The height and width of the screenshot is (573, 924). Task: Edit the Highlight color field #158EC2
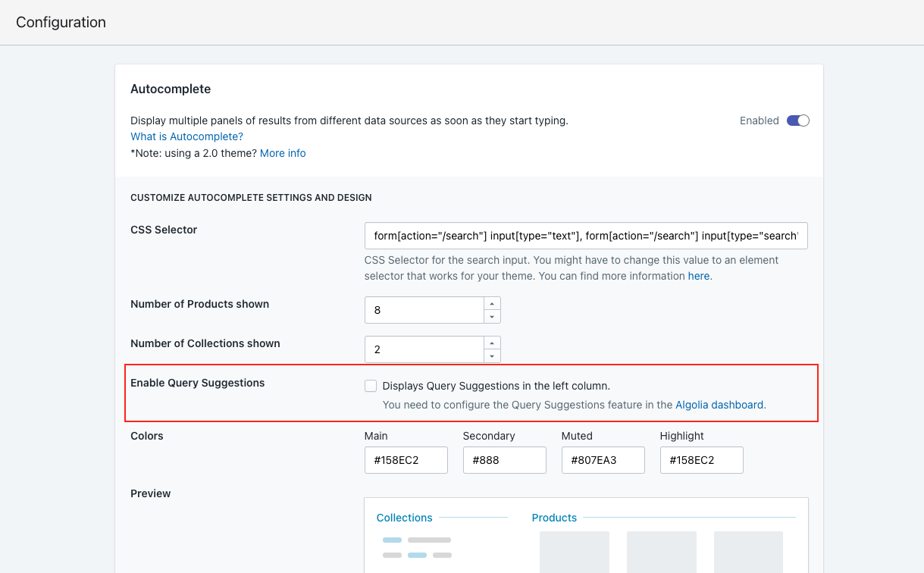pos(702,460)
